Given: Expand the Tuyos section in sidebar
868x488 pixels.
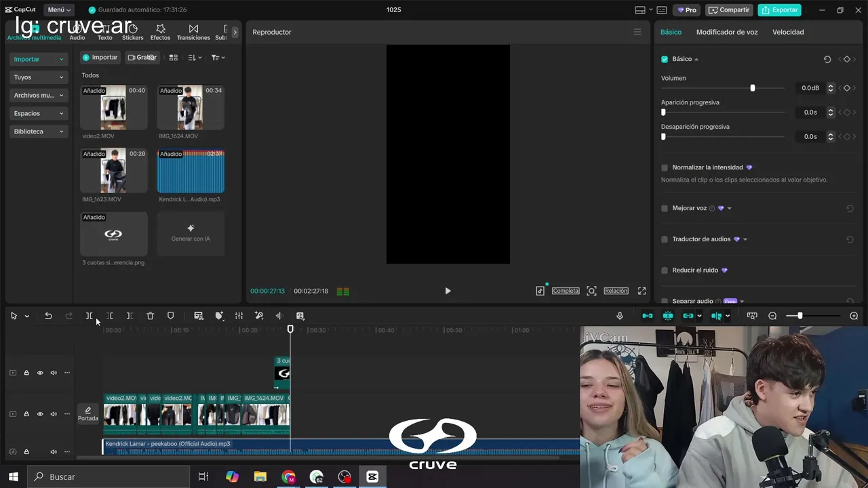Looking at the screenshot, I should (38, 77).
